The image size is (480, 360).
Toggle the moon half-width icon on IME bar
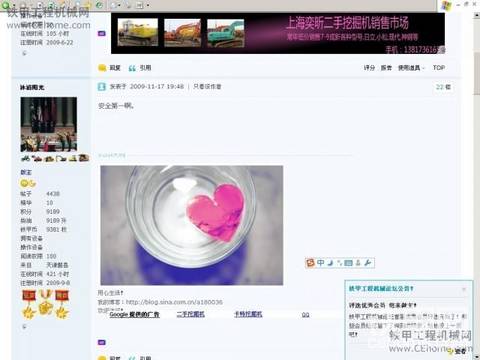point(330,263)
